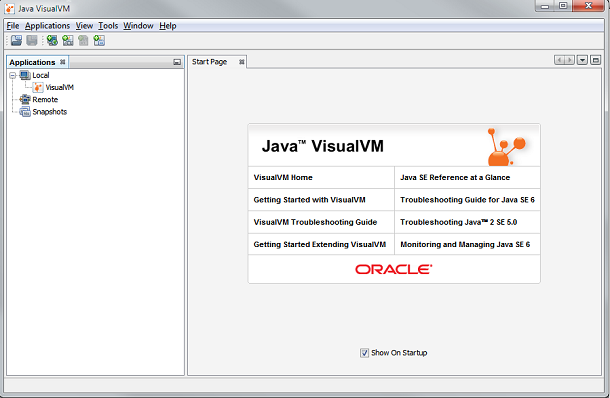Open Troubleshooting Guide for Java SE 6
This screenshot has height=398, width=610.
click(x=468, y=200)
